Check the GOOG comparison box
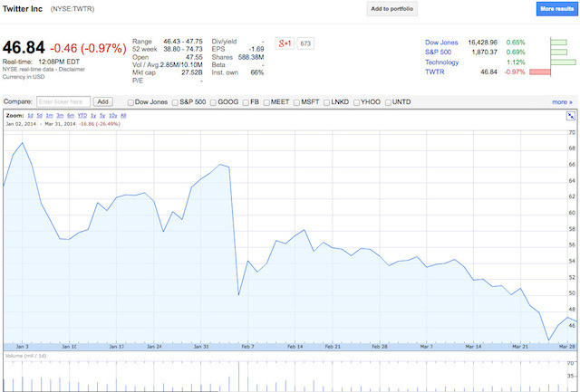This screenshot has height=392, width=580. point(213,102)
